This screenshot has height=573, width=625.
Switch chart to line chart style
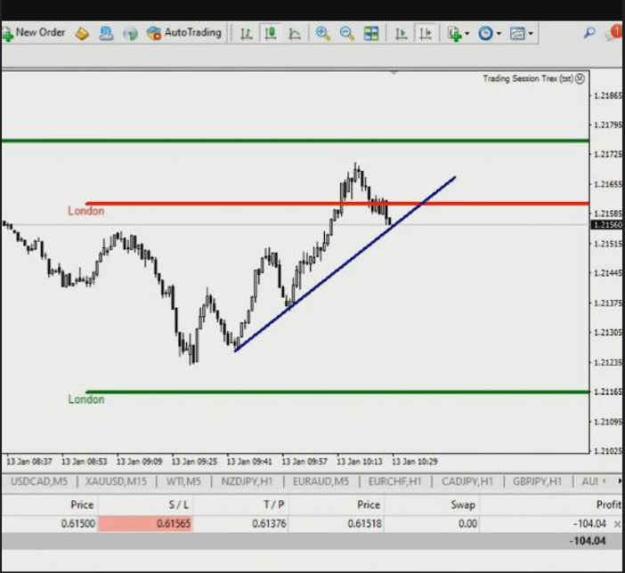click(295, 34)
